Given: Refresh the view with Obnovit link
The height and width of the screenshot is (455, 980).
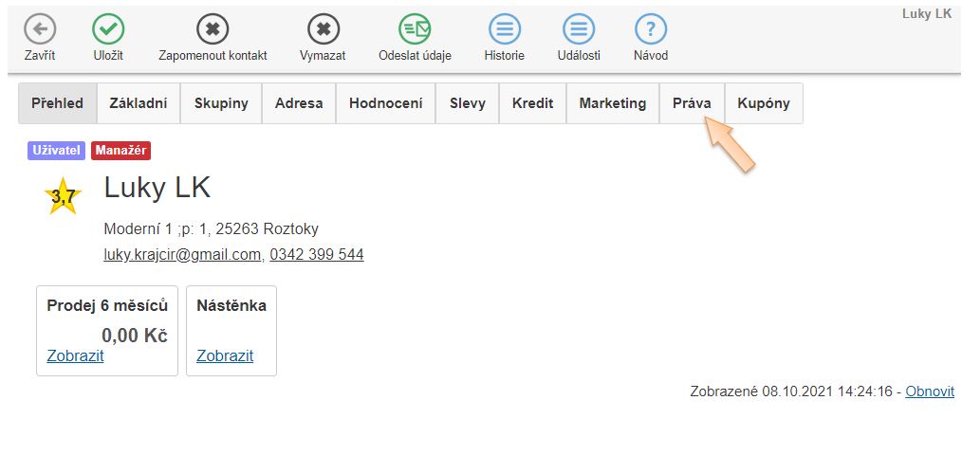Looking at the screenshot, I should [x=930, y=391].
